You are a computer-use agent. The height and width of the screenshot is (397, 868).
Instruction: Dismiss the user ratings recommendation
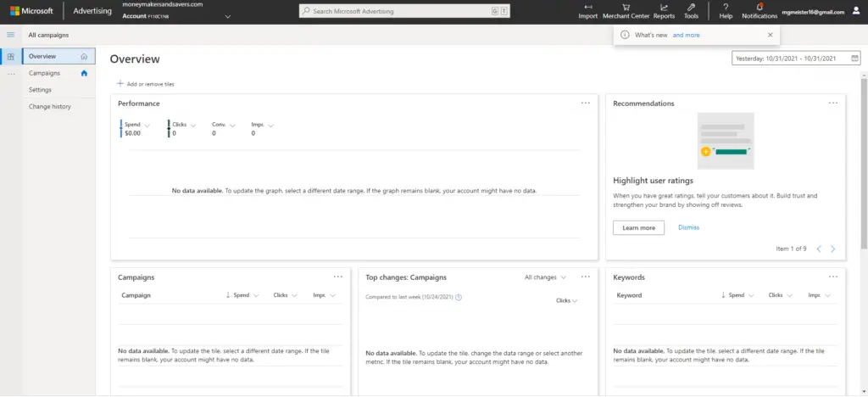(688, 227)
